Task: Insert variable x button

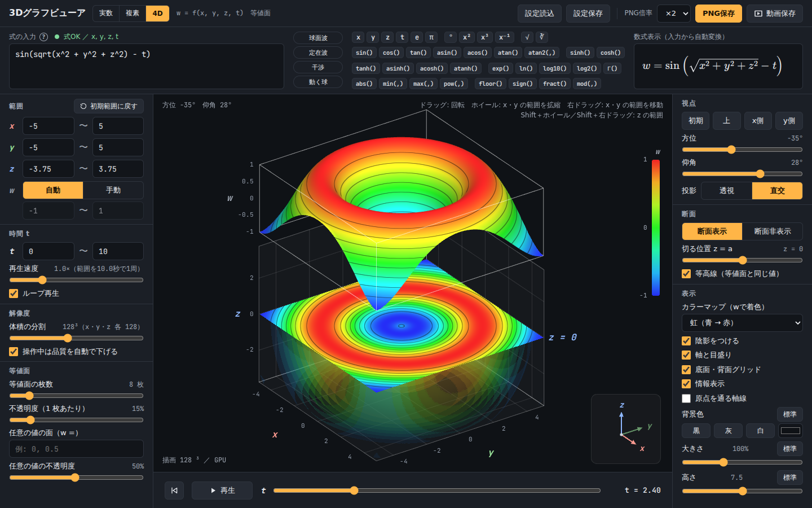Action: [x=358, y=37]
